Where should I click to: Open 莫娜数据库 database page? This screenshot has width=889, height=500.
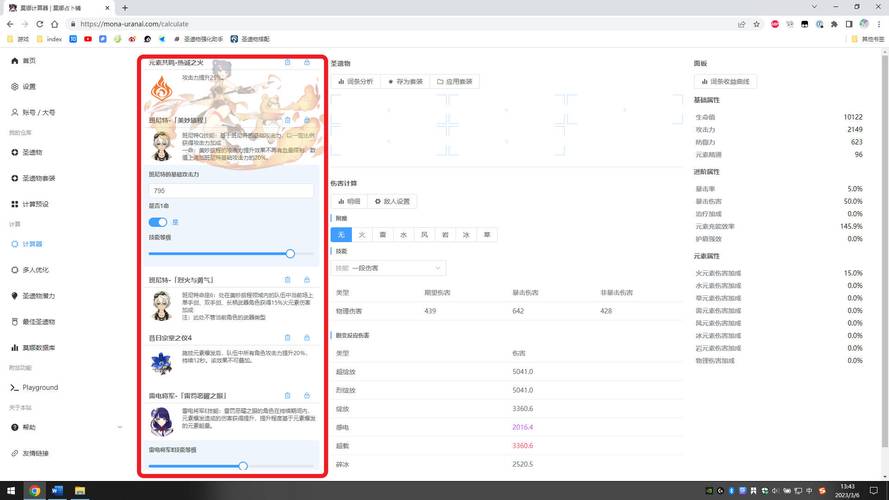33,348
